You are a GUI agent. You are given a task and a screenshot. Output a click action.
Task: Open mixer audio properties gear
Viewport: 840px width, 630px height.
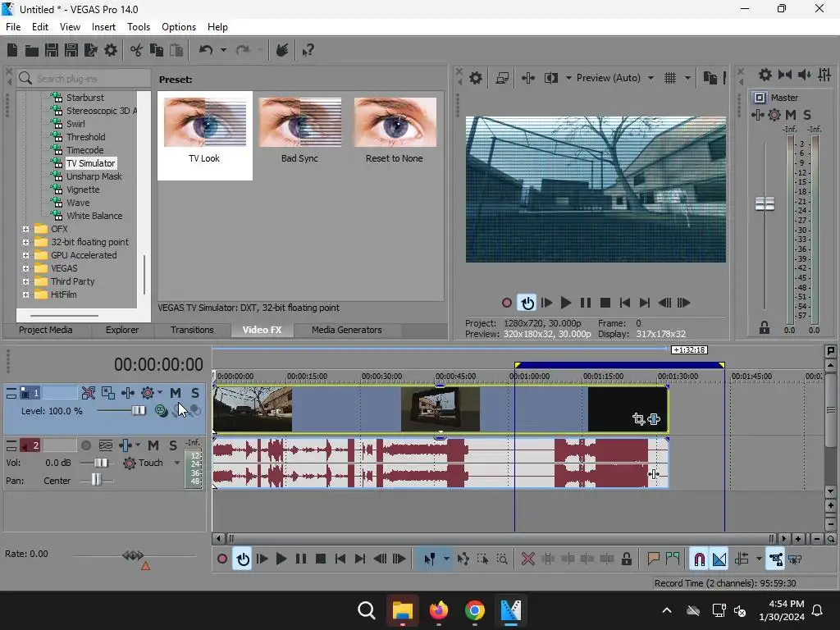click(765, 75)
